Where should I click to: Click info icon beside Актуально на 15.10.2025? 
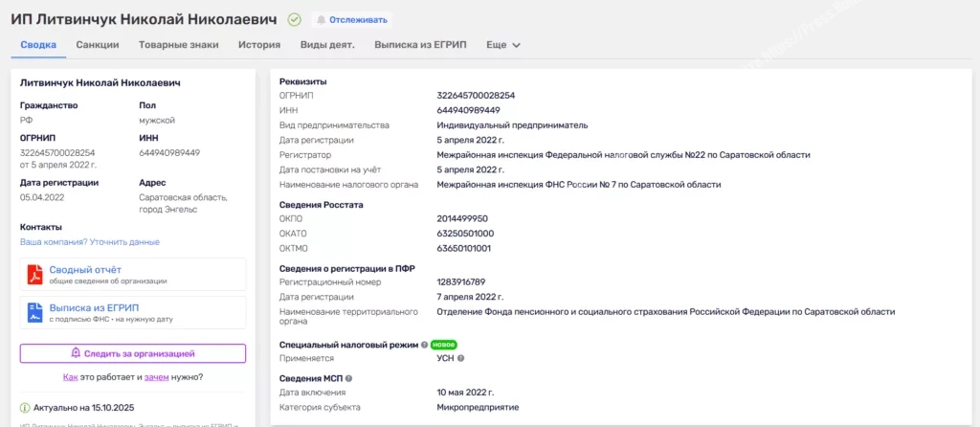pyautogui.click(x=25, y=408)
